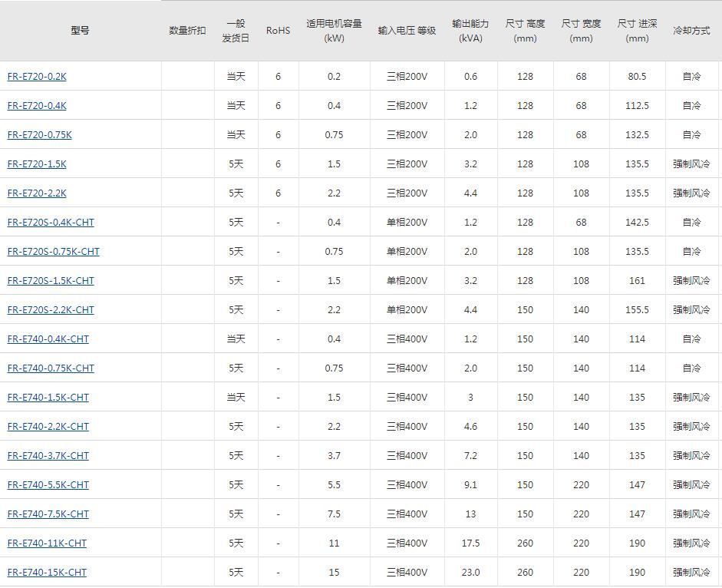Select 当天 shipping cell in FR-E740-1.5K-CHT row
Image resolution: width=722 pixels, height=588 pixels.
tap(236, 397)
